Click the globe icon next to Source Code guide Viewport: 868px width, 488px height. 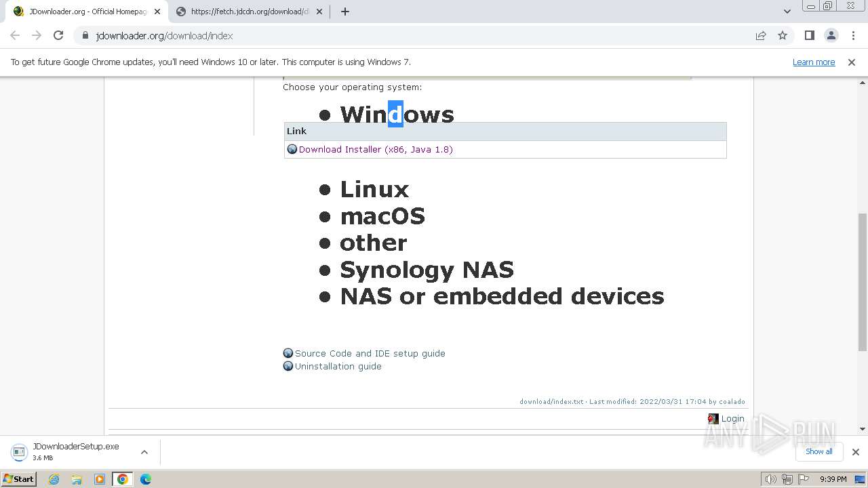pos(288,353)
